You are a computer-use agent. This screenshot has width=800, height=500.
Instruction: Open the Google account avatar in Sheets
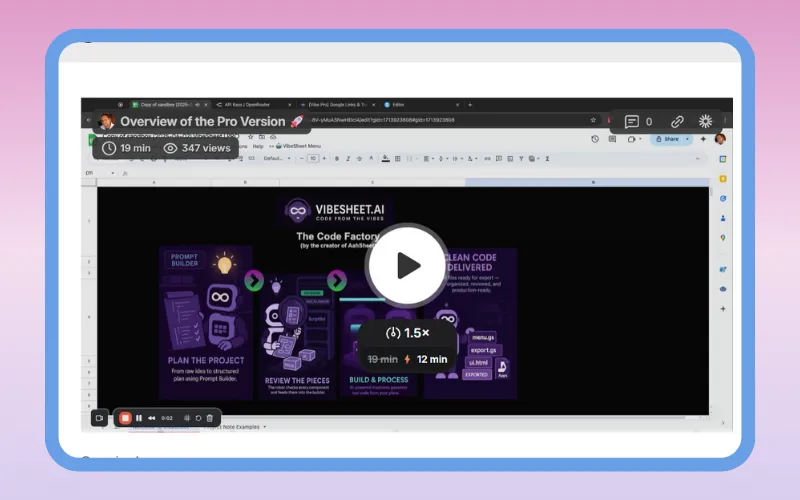tap(720, 139)
